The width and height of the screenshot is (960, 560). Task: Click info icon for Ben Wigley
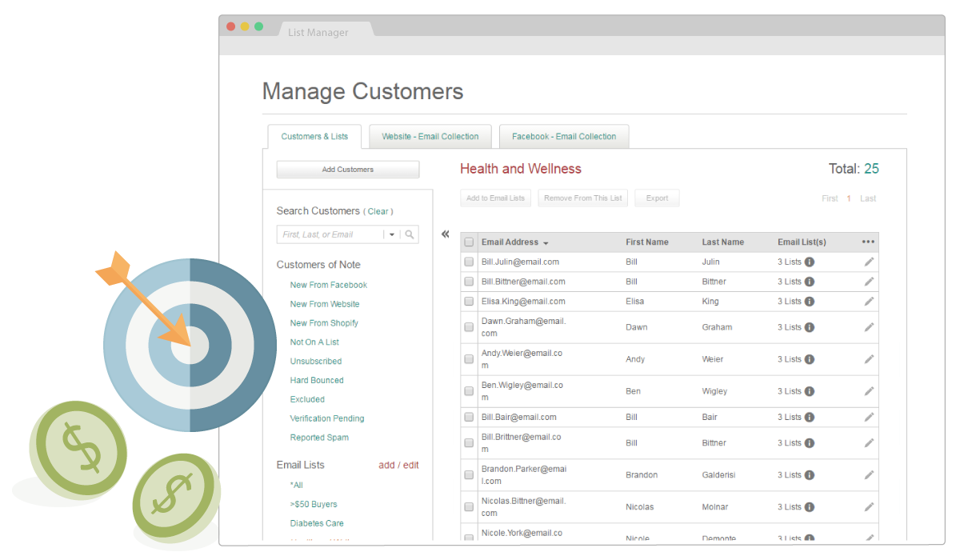pyautogui.click(x=810, y=391)
